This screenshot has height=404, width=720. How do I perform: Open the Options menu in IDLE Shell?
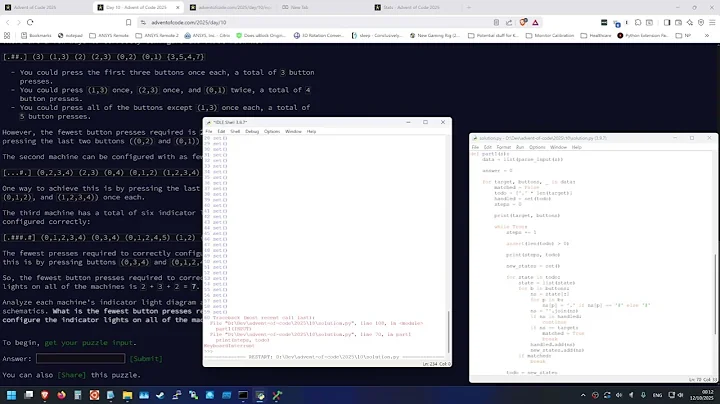[x=272, y=131]
